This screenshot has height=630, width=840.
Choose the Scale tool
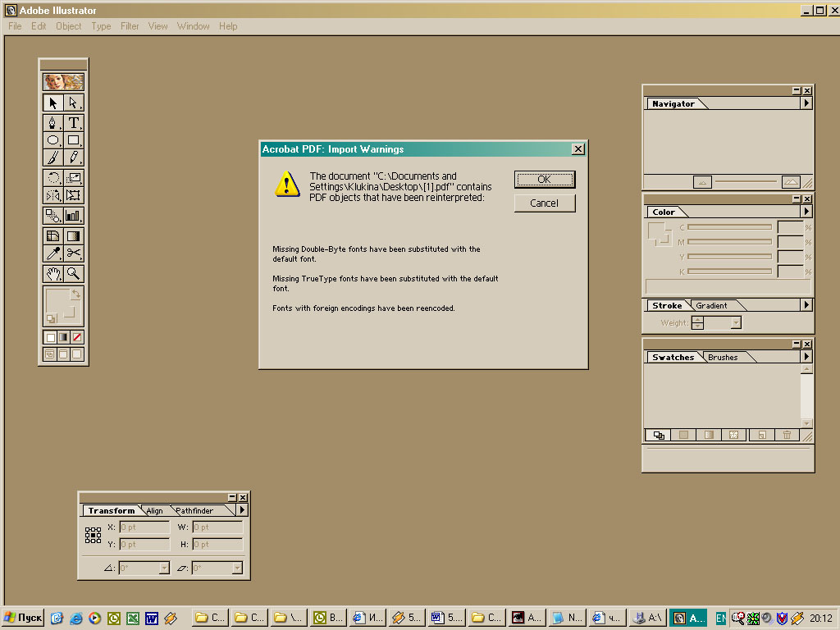[x=73, y=178]
